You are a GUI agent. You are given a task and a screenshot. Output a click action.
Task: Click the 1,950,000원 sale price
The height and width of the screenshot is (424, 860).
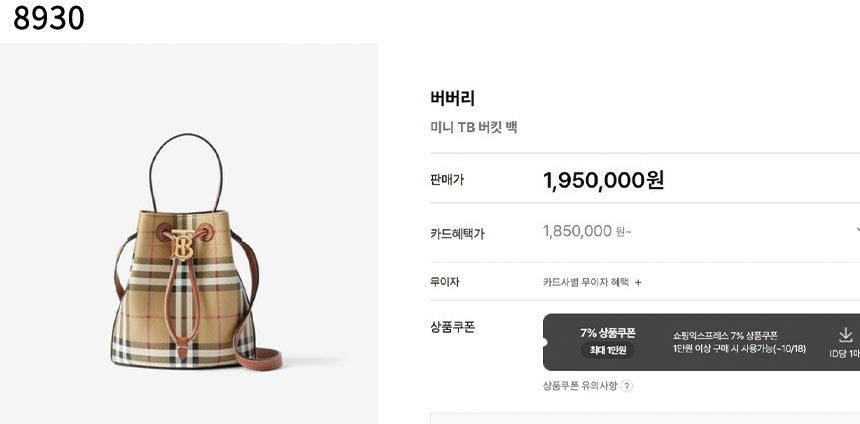coord(603,180)
